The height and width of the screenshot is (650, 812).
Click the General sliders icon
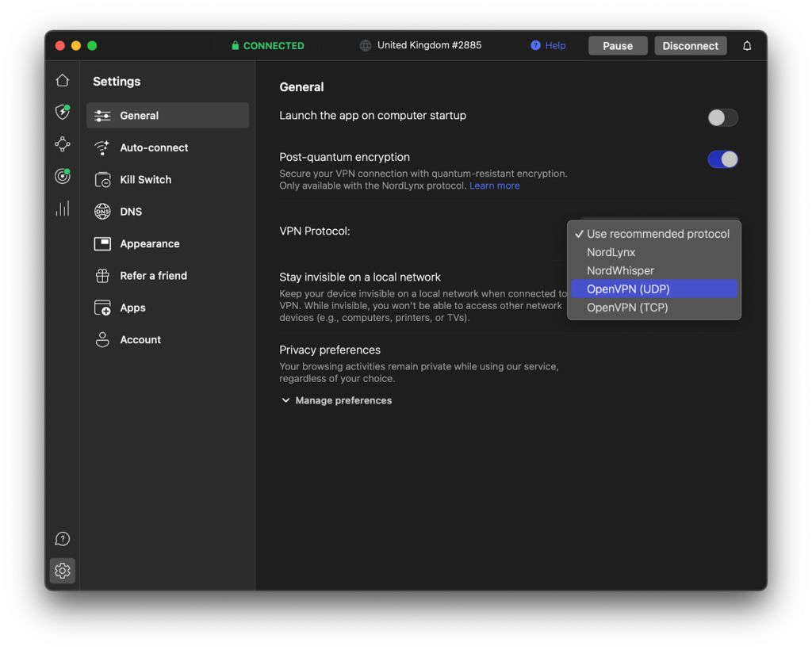tap(102, 116)
